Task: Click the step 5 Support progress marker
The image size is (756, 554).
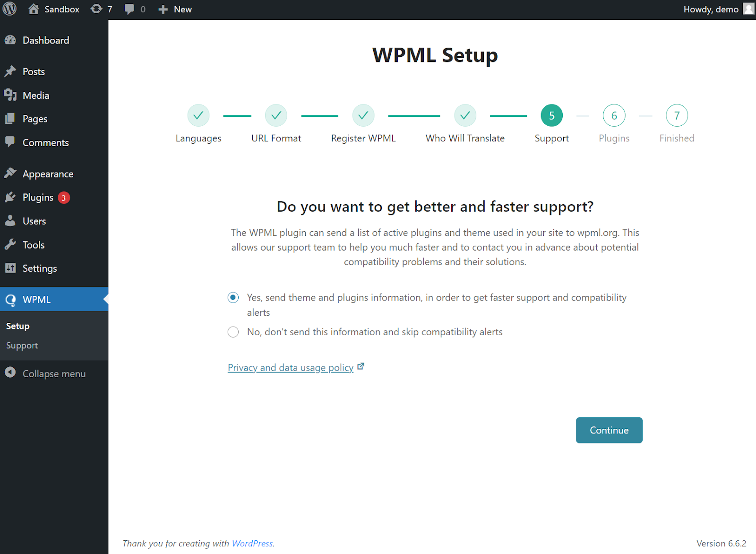Action: click(552, 115)
